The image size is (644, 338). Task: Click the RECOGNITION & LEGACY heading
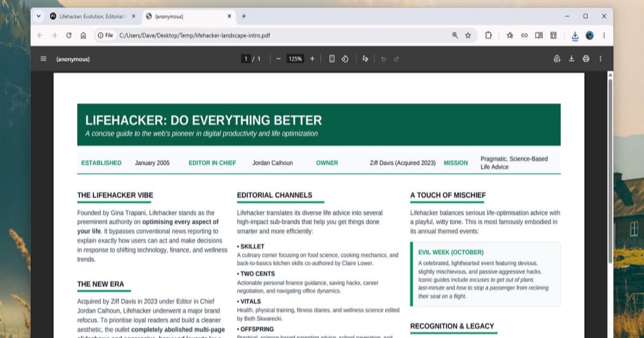click(x=452, y=326)
